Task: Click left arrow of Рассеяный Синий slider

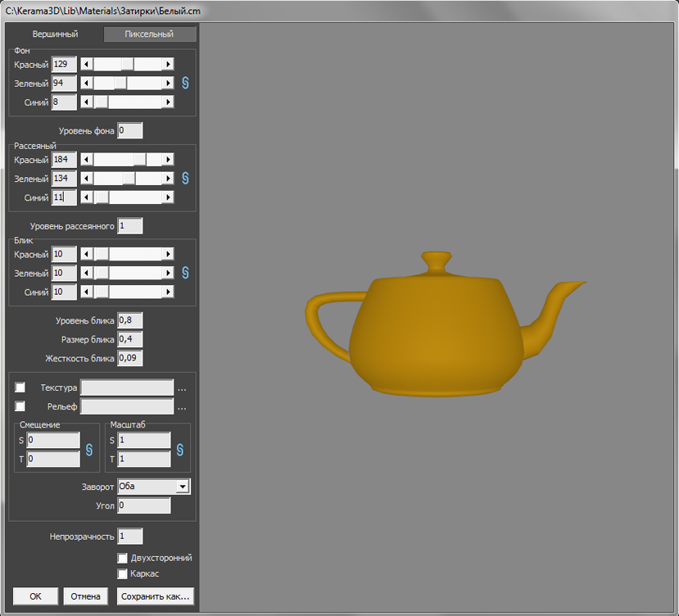Action: tap(87, 197)
